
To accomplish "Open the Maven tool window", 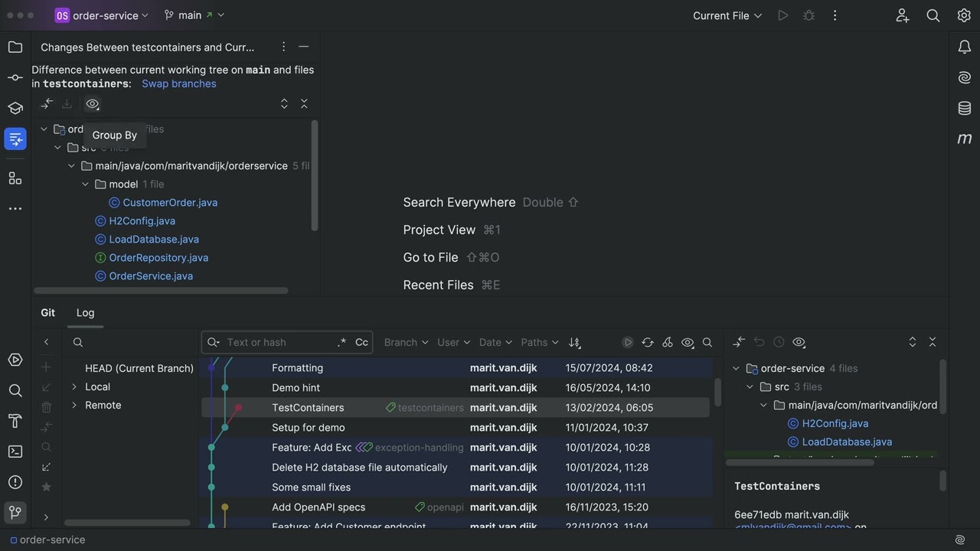I will click(x=965, y=139).
